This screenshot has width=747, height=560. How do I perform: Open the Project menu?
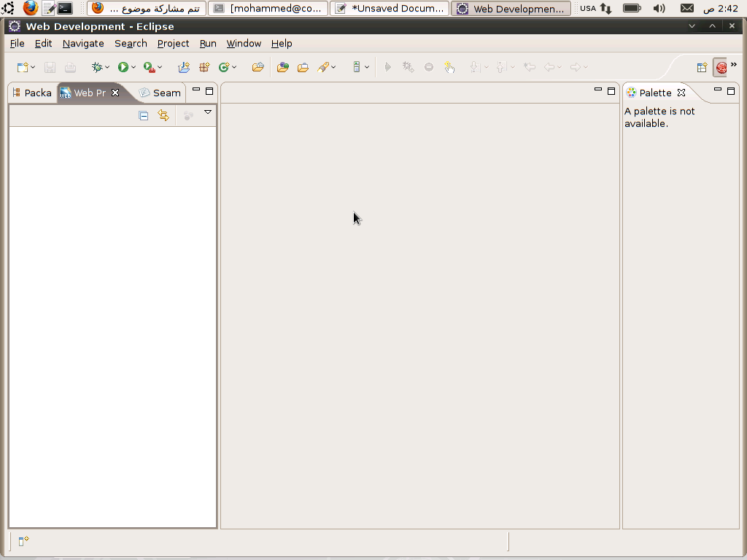[x=173, y=43]
